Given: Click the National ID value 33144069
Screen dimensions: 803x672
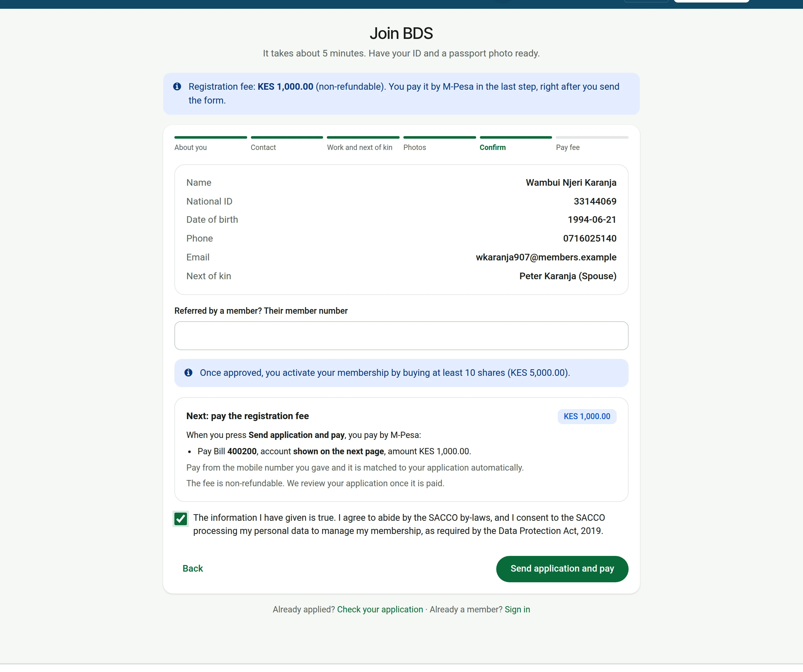Looking at the screenshot, I should click(595, 201).
